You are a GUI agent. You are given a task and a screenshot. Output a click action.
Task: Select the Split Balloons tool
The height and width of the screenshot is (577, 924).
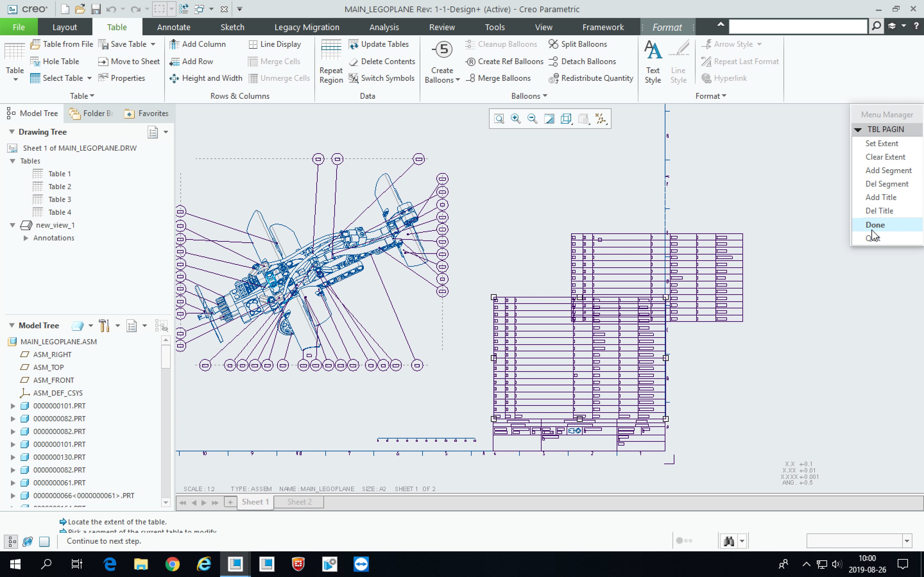553,44
